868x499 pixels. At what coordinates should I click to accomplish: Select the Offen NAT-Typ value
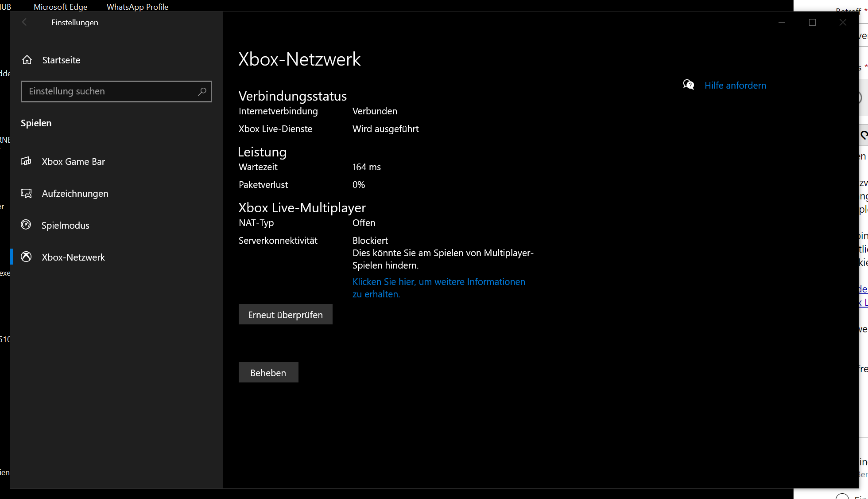click(364, 223)
